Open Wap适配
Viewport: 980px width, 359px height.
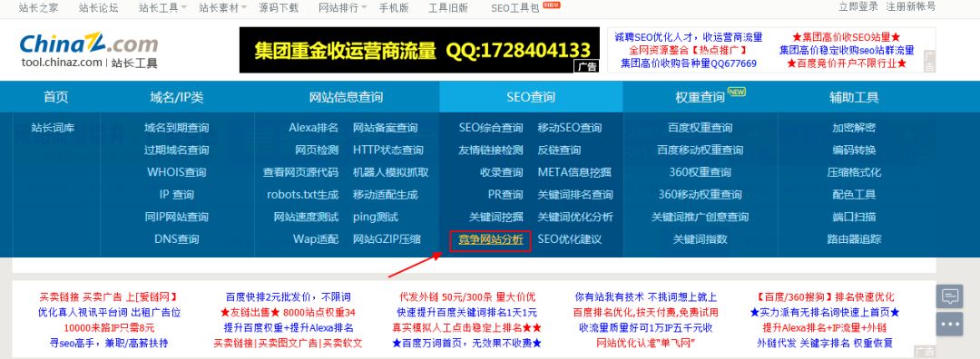coord(316,239)
